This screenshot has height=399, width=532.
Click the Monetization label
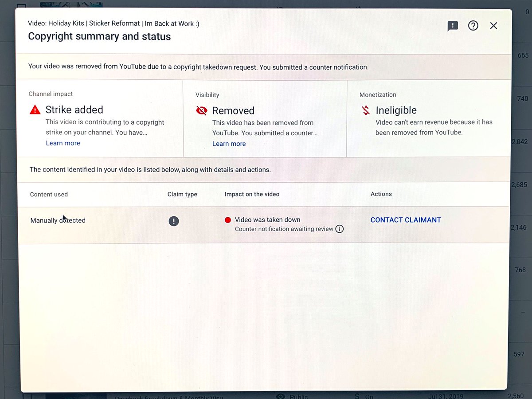378,95
